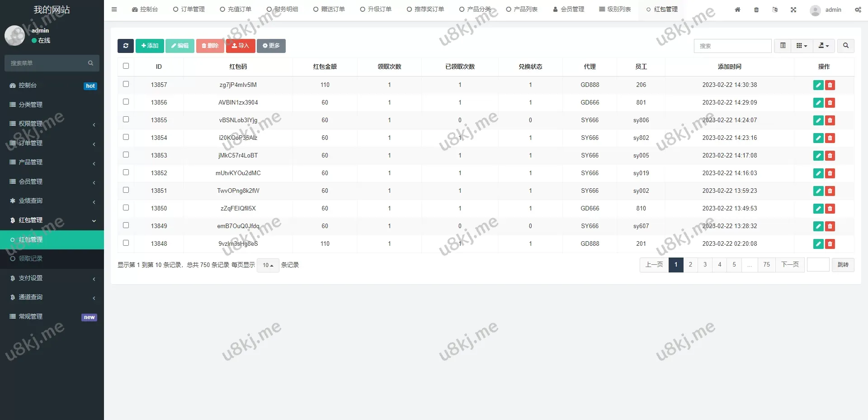
Task: Click the page number jump input field
Action: (818, 265)
